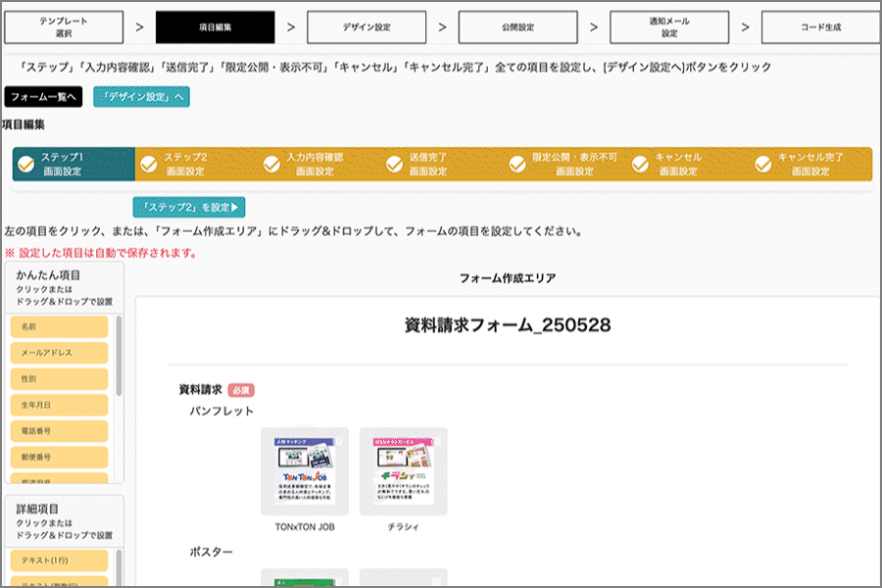Open the コード生成 wizard step
Image resolution: width=882 pixels, height=588 pixels.
pos(820,27)
